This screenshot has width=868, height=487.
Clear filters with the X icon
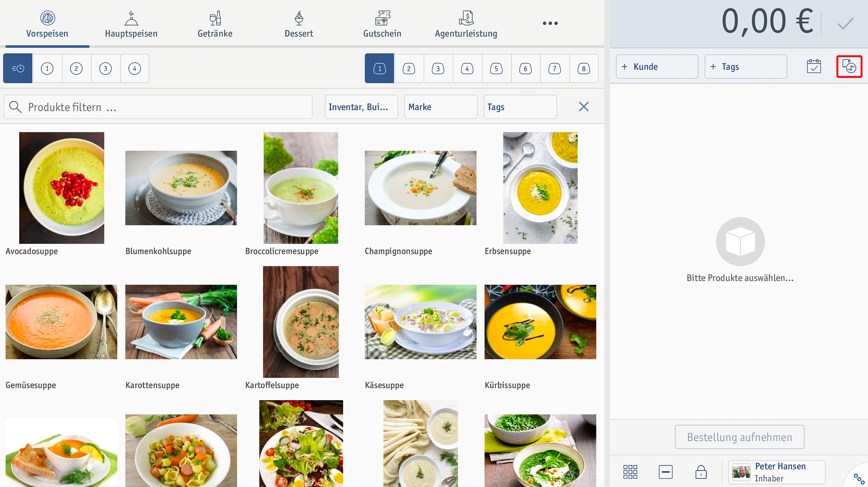tap(584, 107)
